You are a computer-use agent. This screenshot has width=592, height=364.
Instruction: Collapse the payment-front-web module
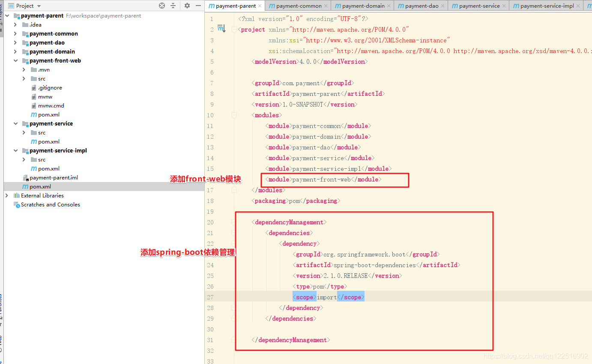click(15, 61)
